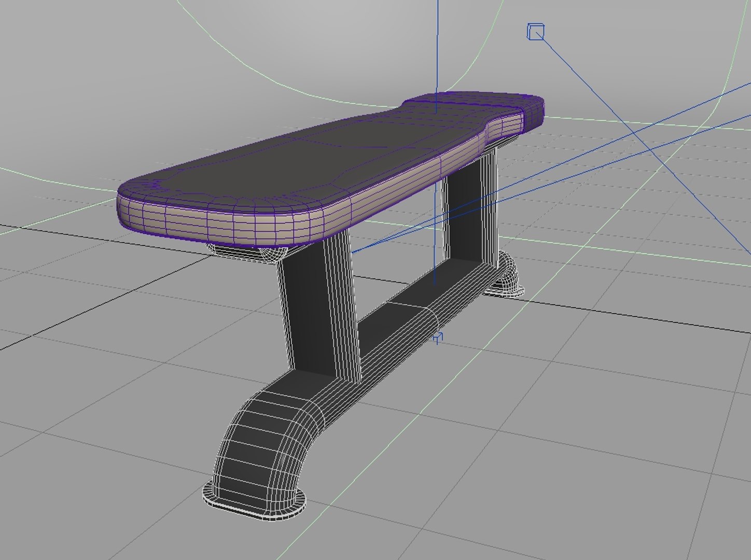Screen dimensions: 751x560
Task: Select the front upright leg of the bench
Action: point(319,306)
